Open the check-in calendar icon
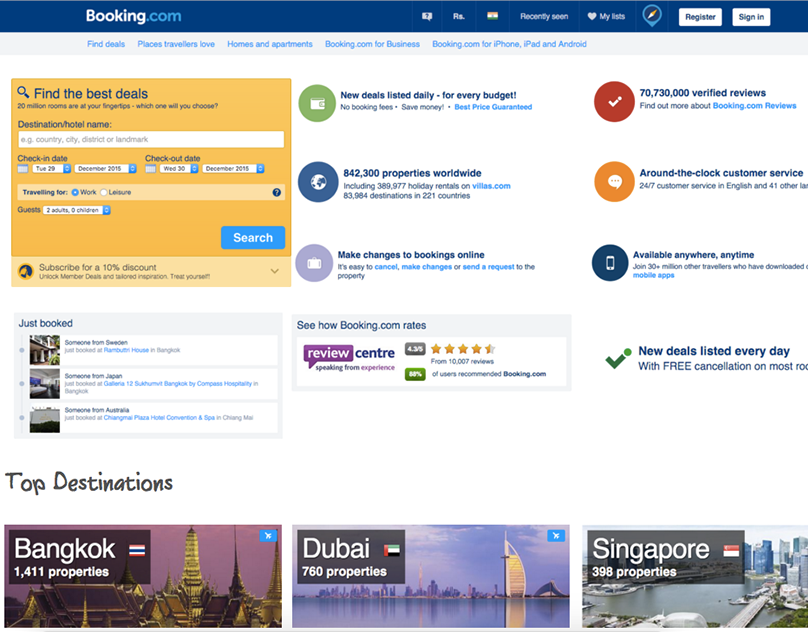This screenshot has height=632, width=808. pyautogui.click(x=23, y=169)
